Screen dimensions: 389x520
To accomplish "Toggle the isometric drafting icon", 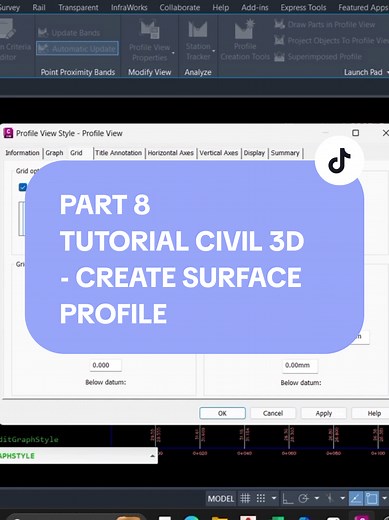I will click(330, 499).
